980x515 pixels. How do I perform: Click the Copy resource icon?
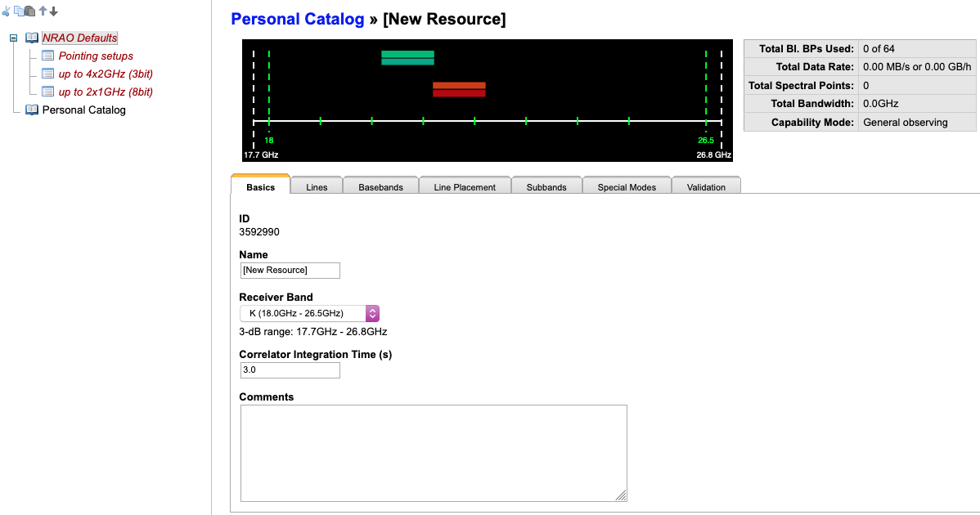19,11
